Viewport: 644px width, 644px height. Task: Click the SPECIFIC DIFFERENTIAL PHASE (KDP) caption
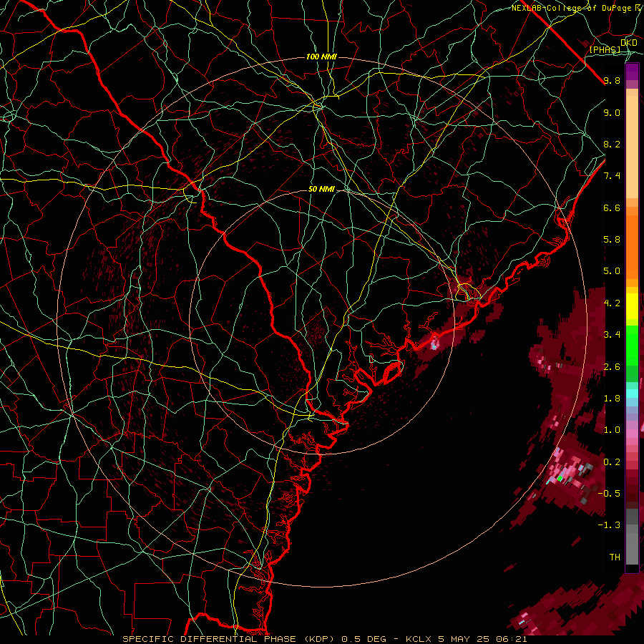pyautogui.click(x=228, y=639)
